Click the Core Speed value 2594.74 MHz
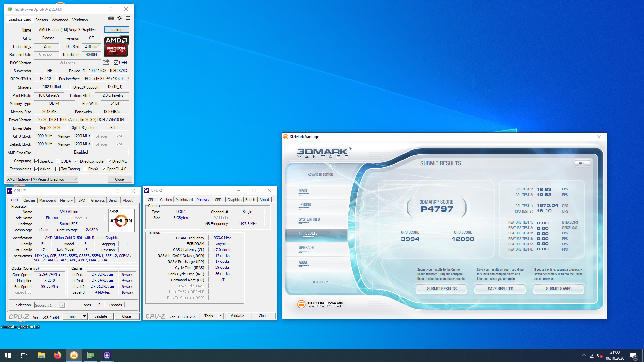This screenshot has height=362, width=644. click(x=50, y=274)
